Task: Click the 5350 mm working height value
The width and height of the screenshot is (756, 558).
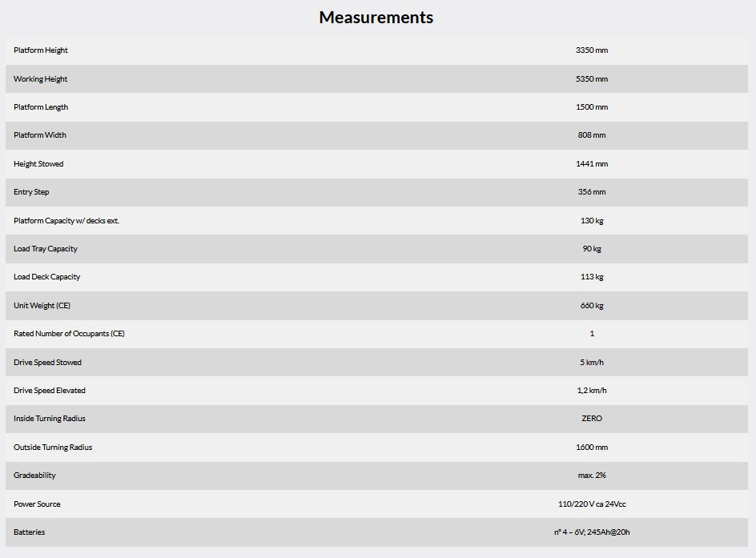Action: (x=591, y=79)
